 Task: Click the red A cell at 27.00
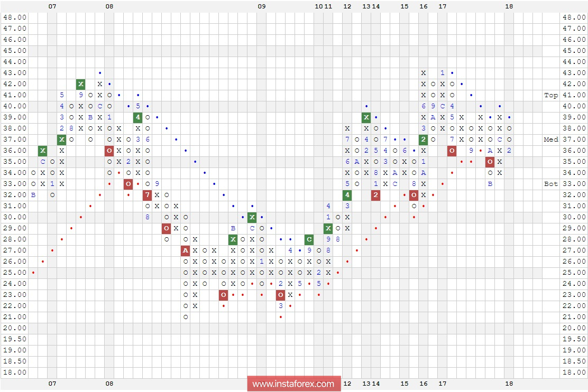(x=185, y=250)
